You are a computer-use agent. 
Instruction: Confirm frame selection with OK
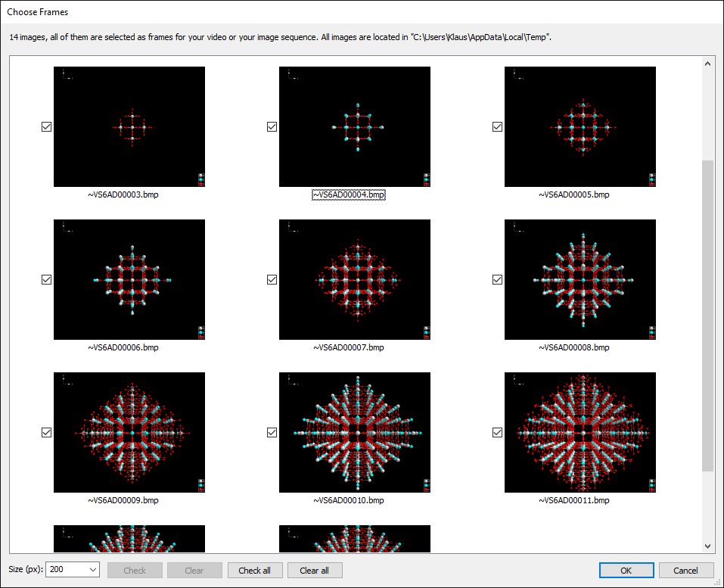point(626,570)
